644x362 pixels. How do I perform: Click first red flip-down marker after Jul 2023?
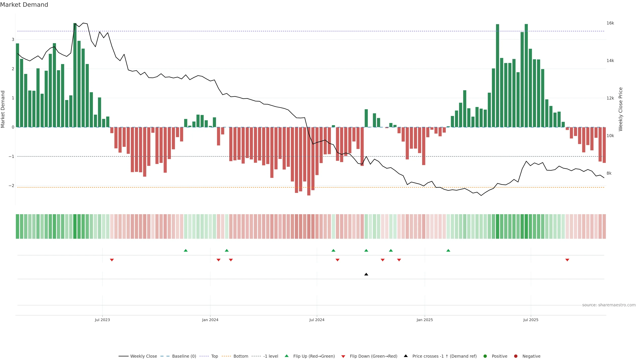click(x=112, y=260)
